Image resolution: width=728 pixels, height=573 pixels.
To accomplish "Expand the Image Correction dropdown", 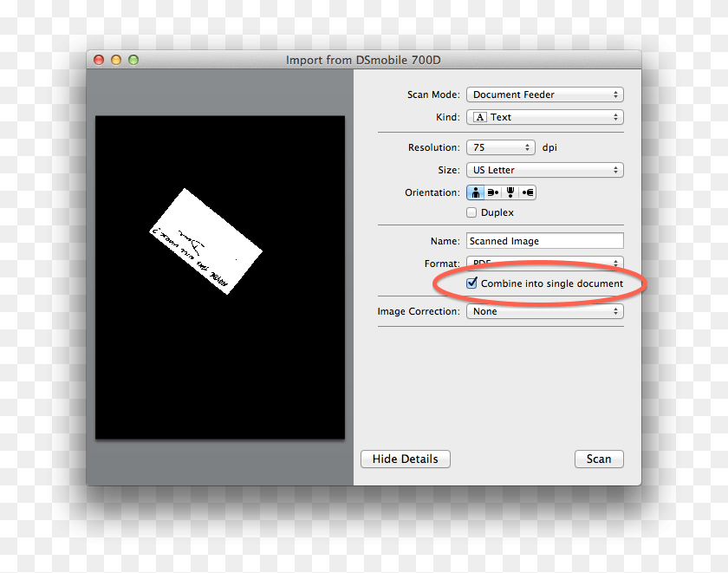I will tap(544, 311).
